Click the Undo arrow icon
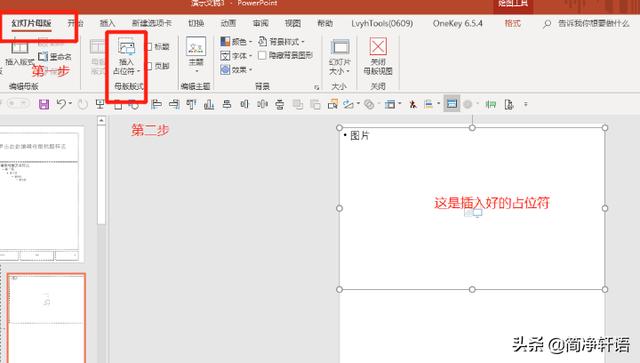 point(61,104)
